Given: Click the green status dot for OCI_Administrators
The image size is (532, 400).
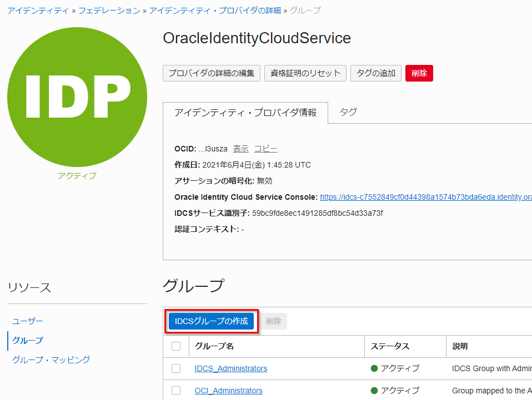Looking at the screenshot, I should pos(374,391).
